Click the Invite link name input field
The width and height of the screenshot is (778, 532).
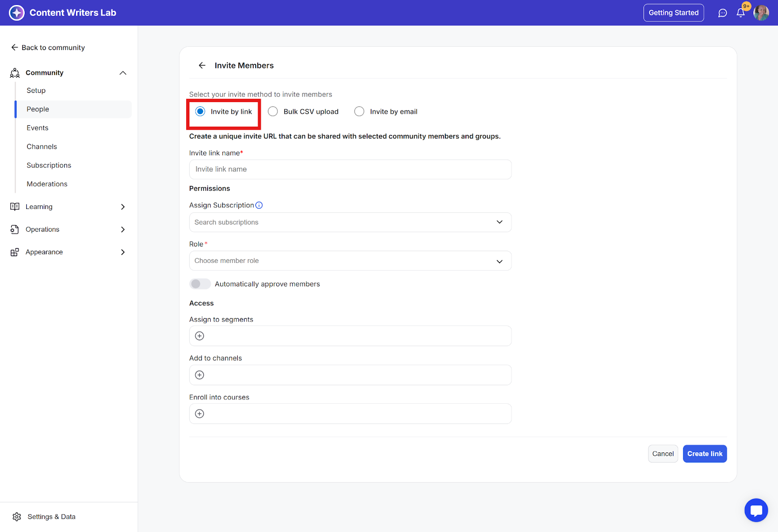(x=350, y=170)
